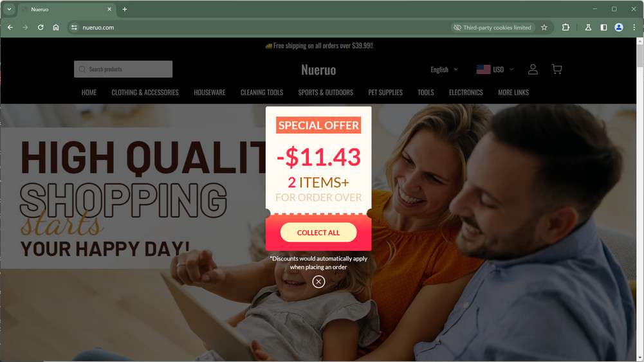This screenshot has height=362, width=644.
Task: Select the Electronics menu item
Action: tap(466, 93)
